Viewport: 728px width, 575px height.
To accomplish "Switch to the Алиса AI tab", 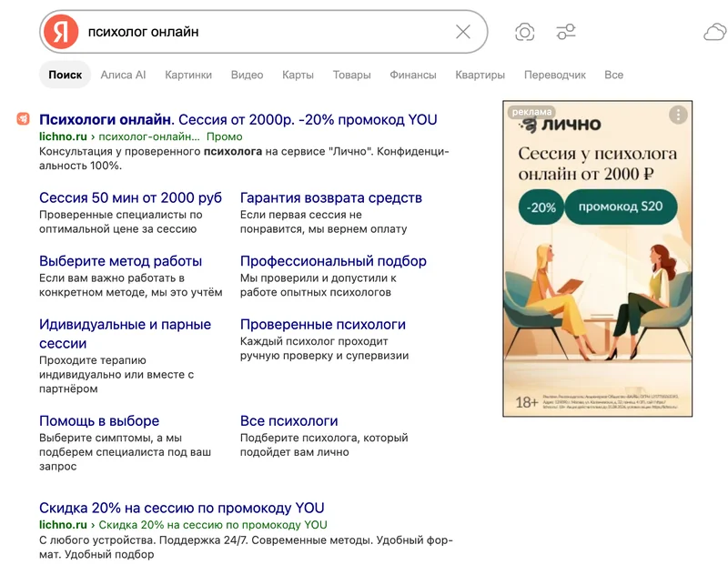I will (123, 75).
